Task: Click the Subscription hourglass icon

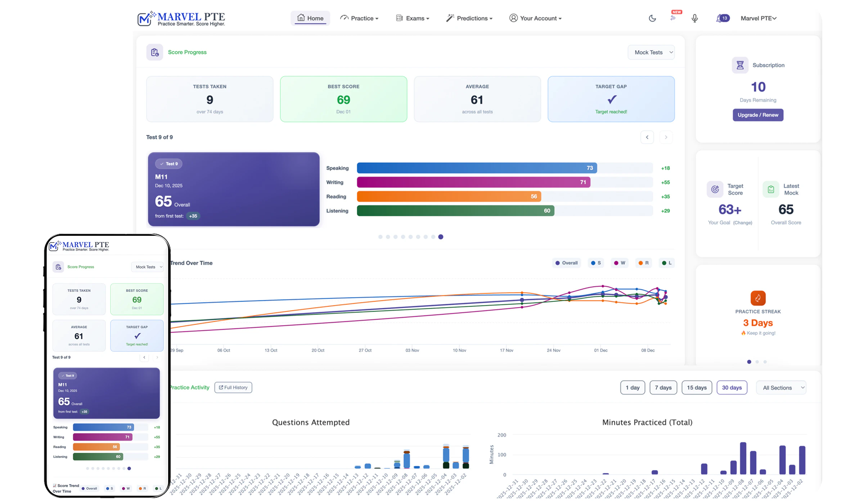Action: [740, 65]
